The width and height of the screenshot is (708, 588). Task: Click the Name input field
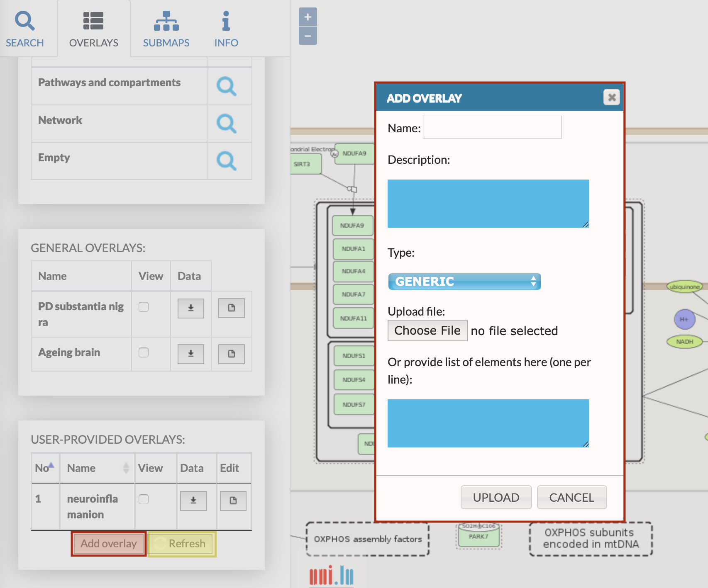[492, 128]
